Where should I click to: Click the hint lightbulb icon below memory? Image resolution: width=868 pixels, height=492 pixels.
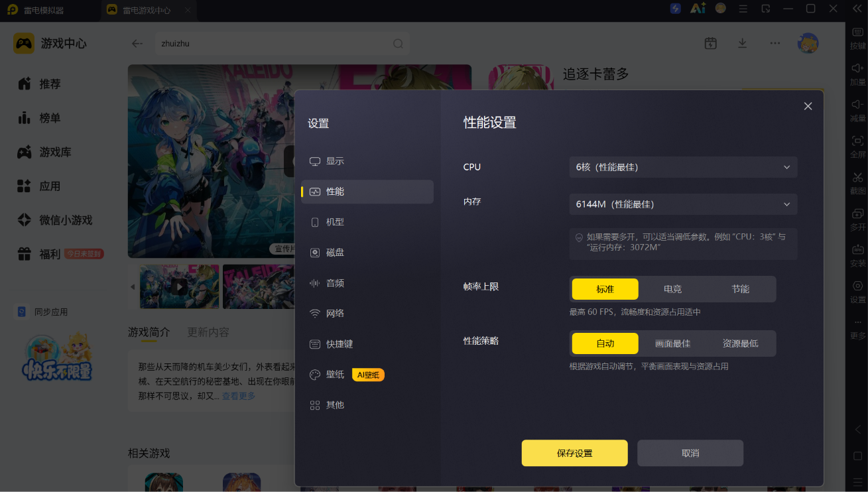pyautogui.click(x=579, y=237)
